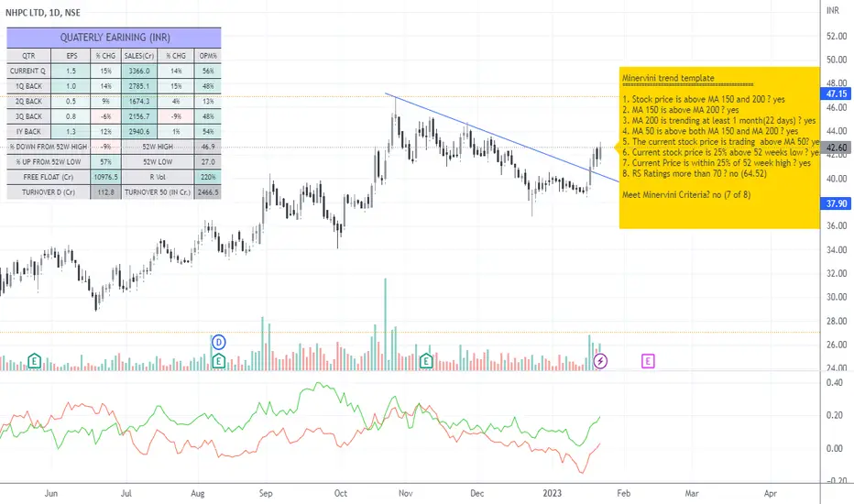This screenshot has height=504, width=854.
Task: Click the EPS column header
Action: coord(71,56)
